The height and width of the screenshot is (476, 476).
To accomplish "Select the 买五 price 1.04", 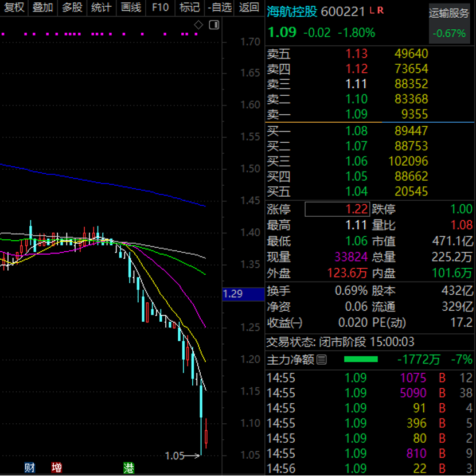I will pyautogui.click(x=357, y=192).
